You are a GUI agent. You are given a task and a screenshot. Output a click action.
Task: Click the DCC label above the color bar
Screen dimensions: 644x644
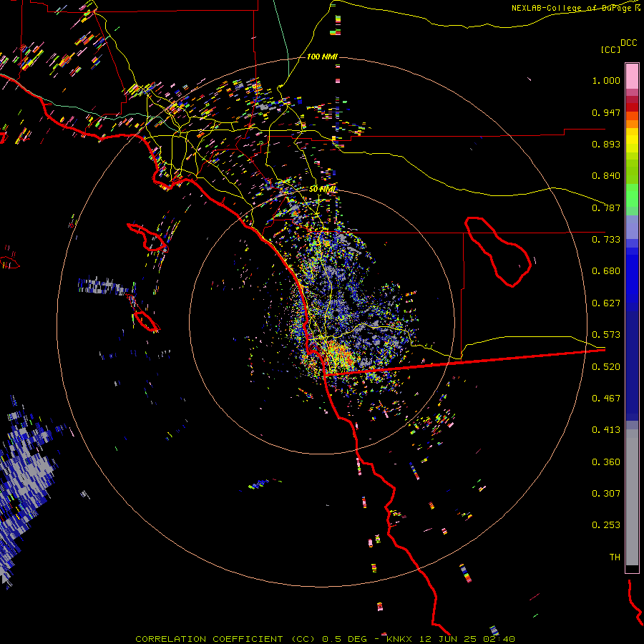(628, 43)
